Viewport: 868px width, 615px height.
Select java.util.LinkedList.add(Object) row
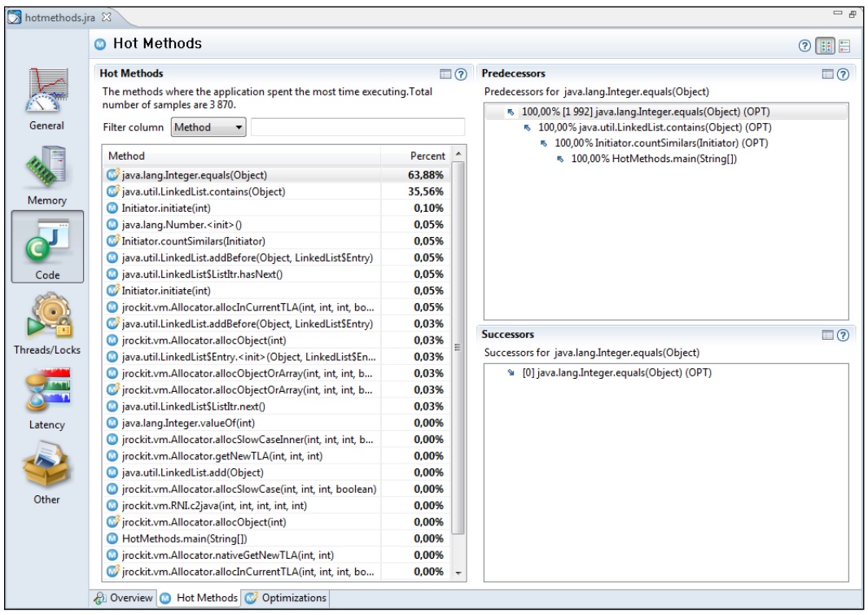point(276,472)
